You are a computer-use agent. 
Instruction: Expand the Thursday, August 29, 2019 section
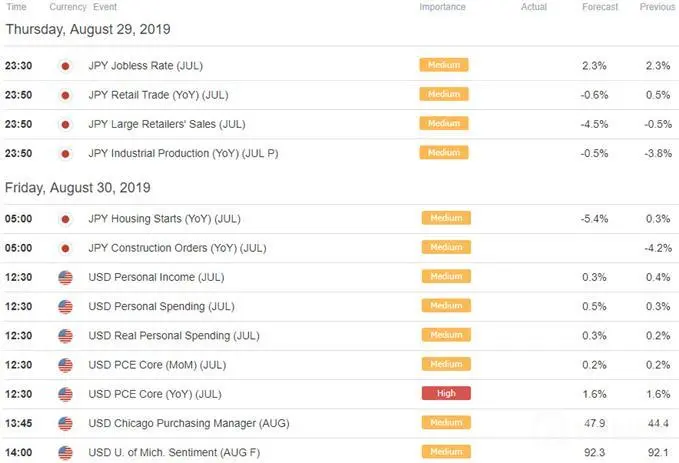88,29
